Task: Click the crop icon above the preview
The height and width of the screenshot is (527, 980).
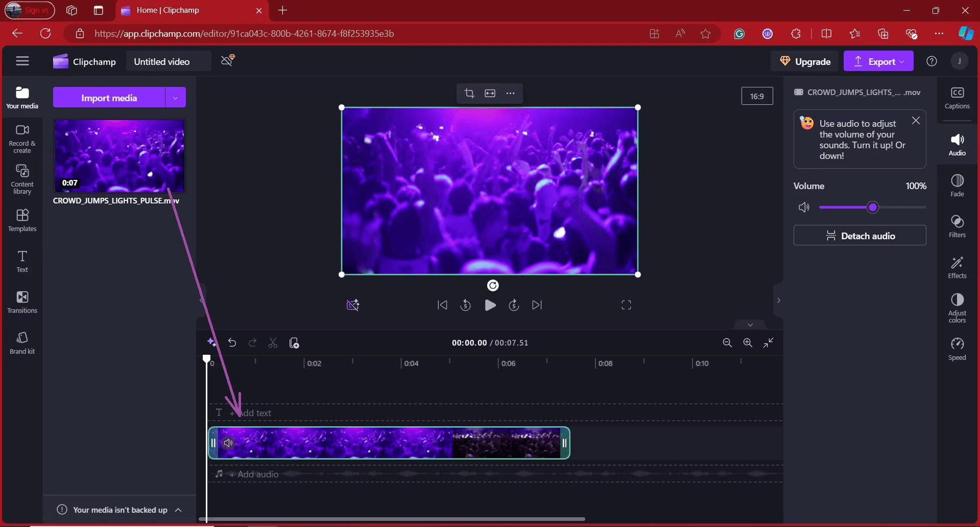Action: (x=469, y=93)
